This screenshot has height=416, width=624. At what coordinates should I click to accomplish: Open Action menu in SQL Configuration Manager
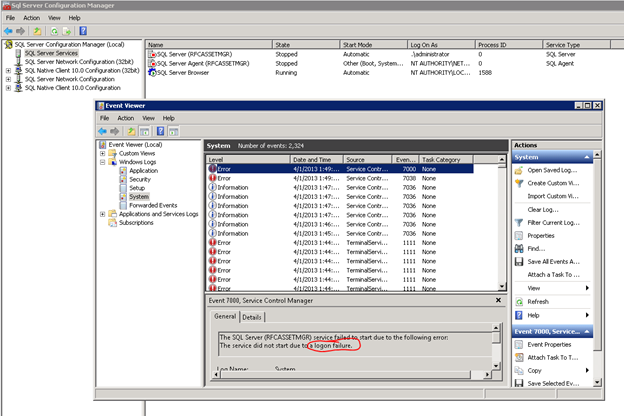coord(31,18)
